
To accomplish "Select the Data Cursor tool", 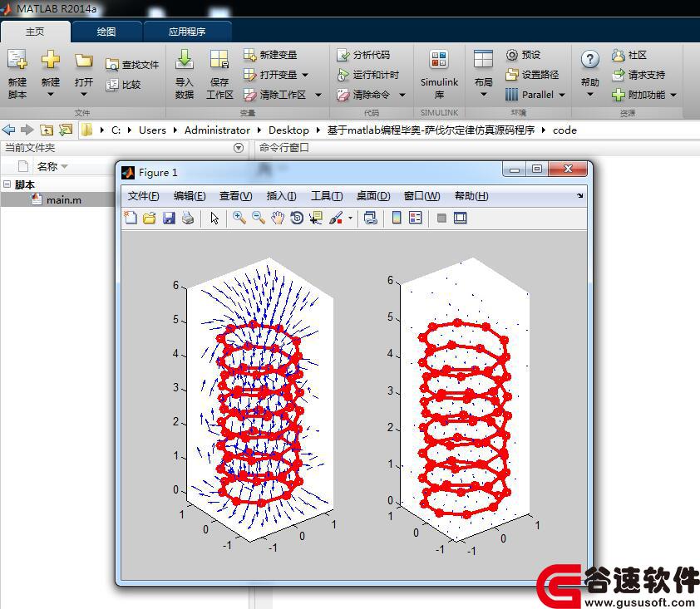I will pos(316,218).
